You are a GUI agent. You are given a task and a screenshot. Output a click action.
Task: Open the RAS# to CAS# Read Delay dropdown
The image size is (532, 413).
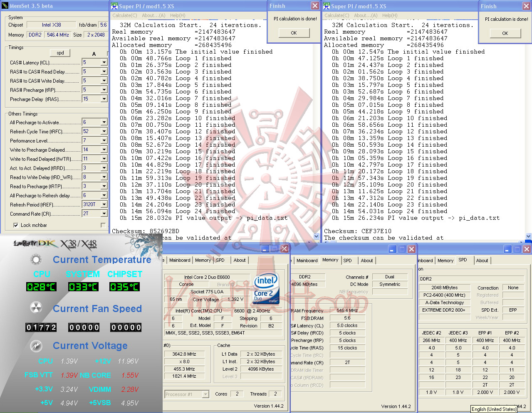(x=104, y=71)
